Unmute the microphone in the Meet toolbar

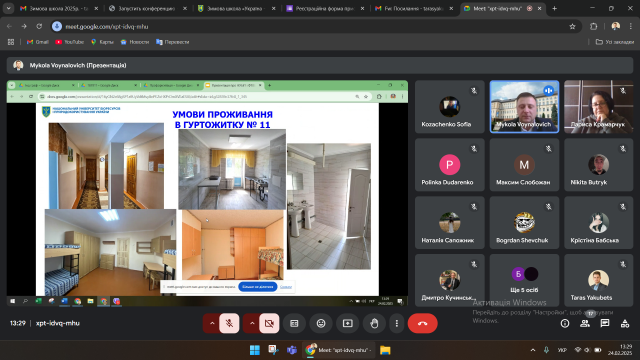[x=229, y=323]
